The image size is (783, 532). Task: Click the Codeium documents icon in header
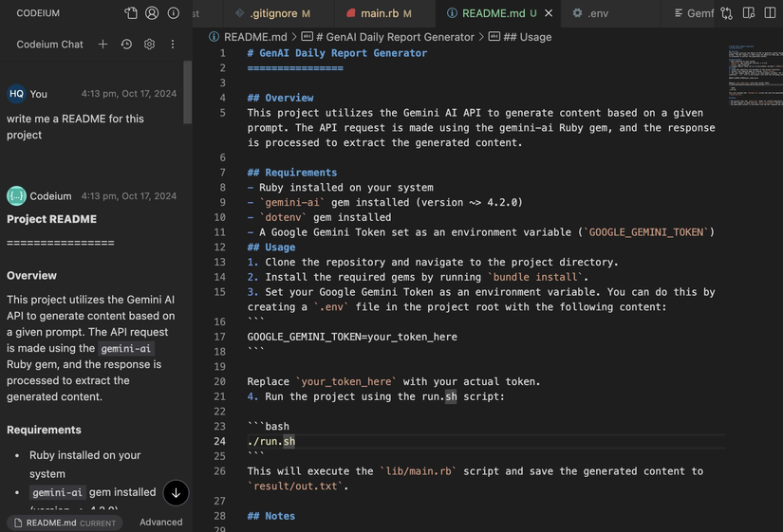pyautogui.click(x=131, y=13)
